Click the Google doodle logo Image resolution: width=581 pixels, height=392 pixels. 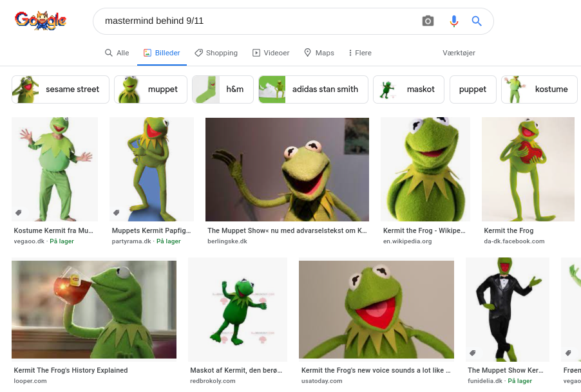point(41,20)
